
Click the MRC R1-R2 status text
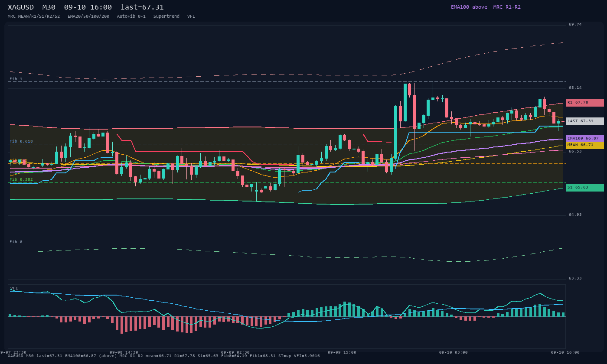tap(507, 7)
